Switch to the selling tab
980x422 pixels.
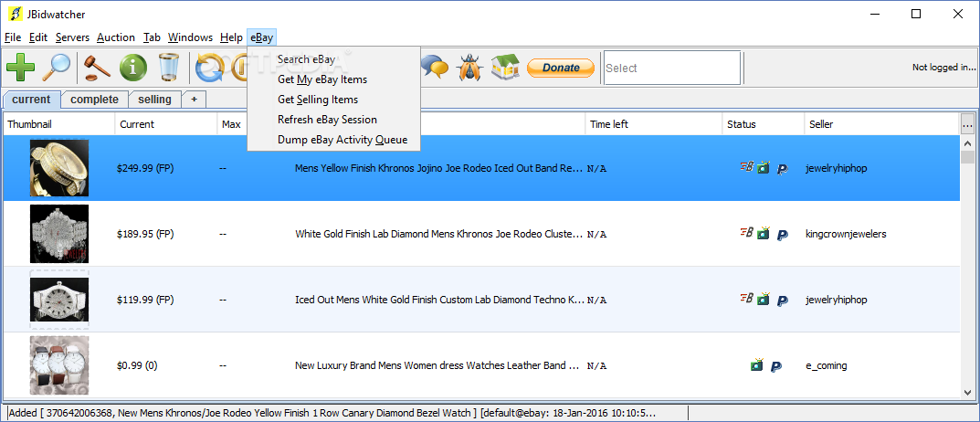click(x=155, y=100)
